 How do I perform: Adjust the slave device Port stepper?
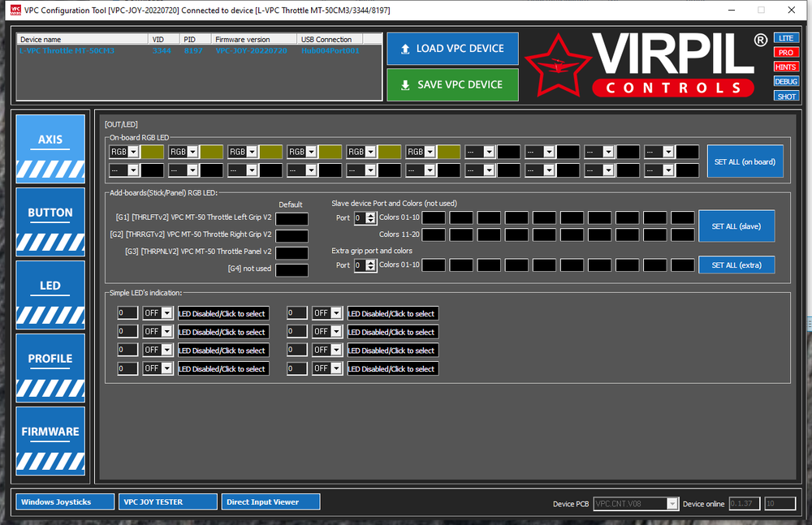coord(371,218)
